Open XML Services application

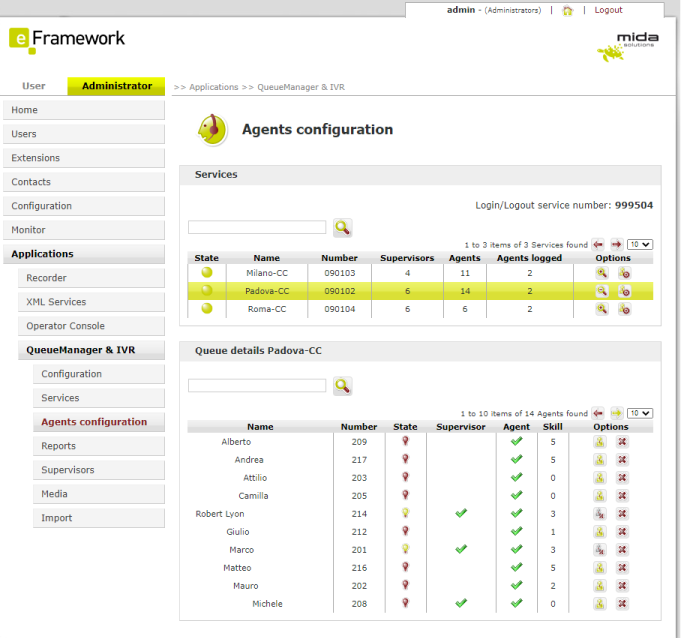[x=91, y=302]
